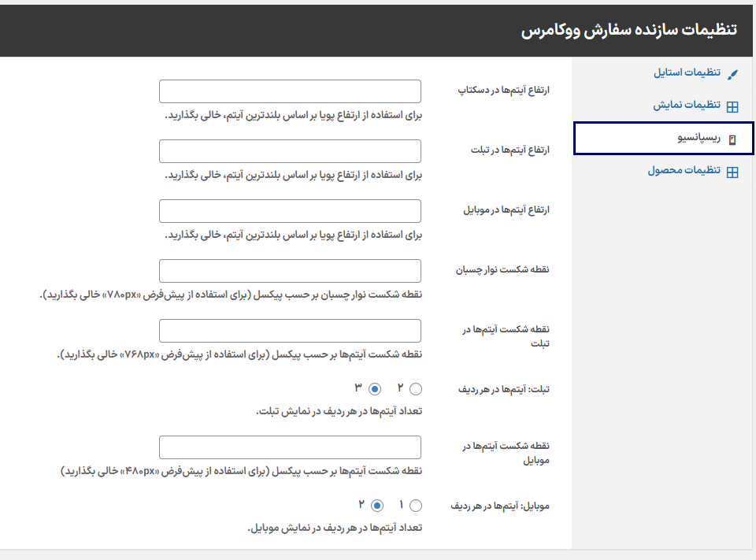The image size is (756, 560).
Task: Click the mobile phone icon beside ریسپانسیو
Action: (731, 137)
